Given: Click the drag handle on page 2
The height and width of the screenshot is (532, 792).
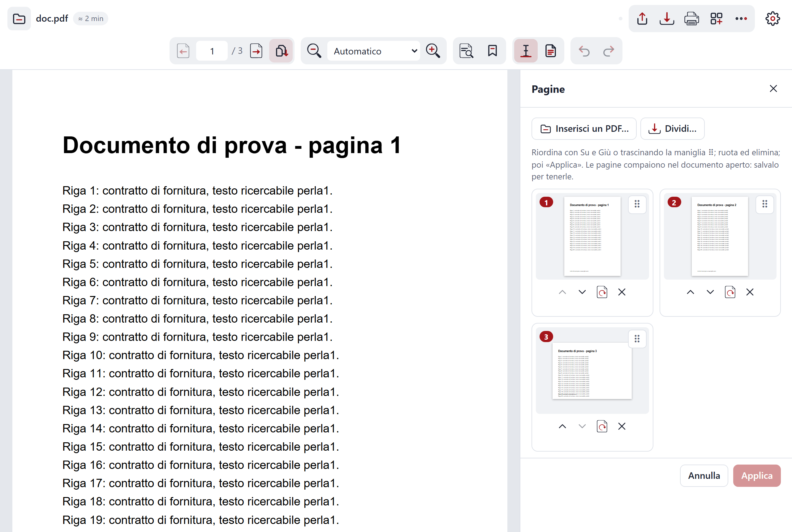Looking at the screenshot, I should point(765,204).
